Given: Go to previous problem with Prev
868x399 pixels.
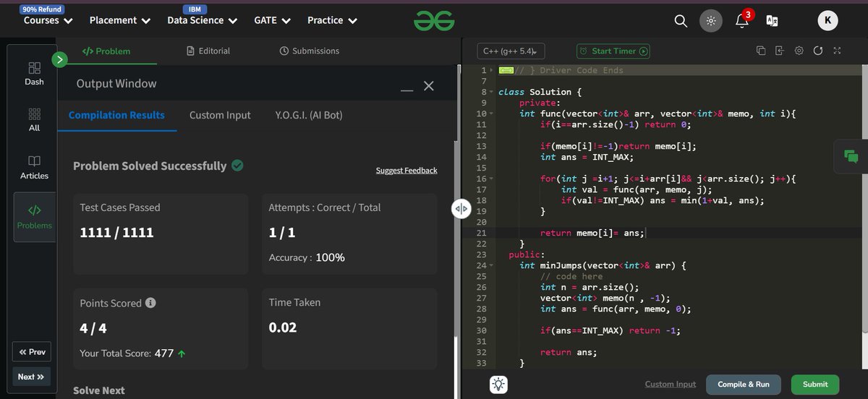Looking at the screenshot, I should [x=32, y=352].
